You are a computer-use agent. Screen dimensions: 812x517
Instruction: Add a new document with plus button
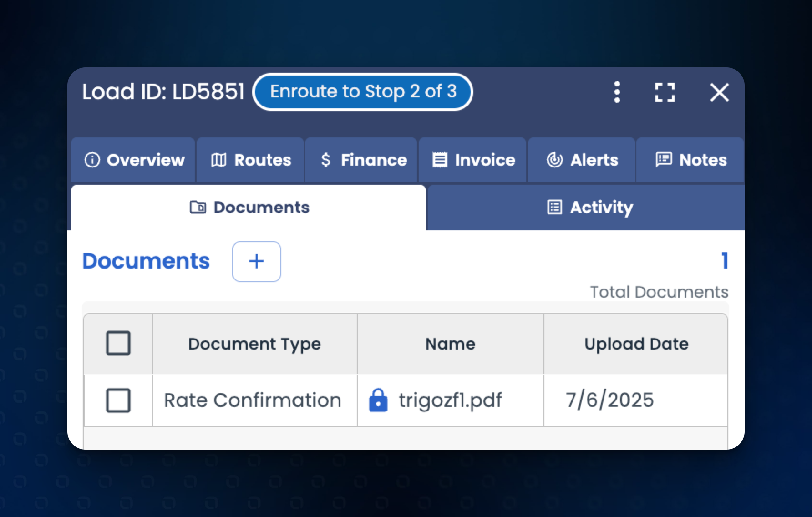[257, 262]
